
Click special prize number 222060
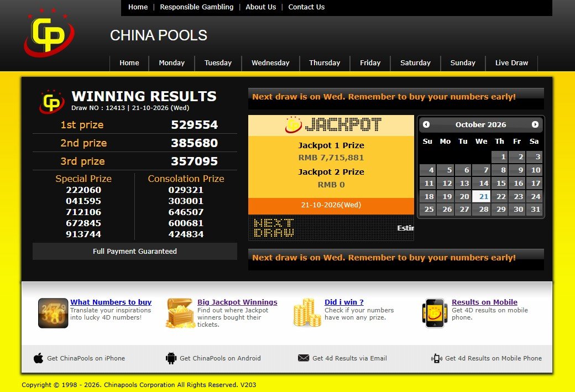point(83,190)
